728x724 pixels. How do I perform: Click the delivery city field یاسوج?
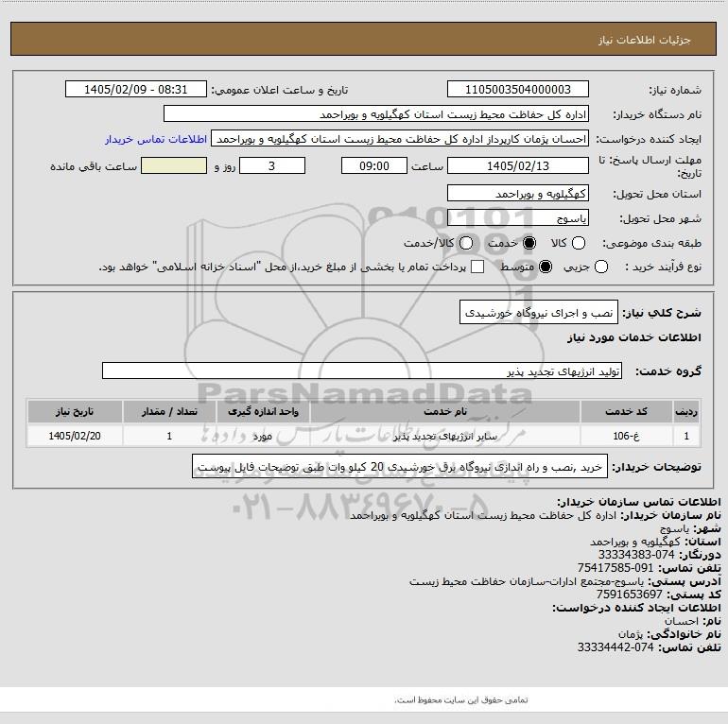point(518,217)
